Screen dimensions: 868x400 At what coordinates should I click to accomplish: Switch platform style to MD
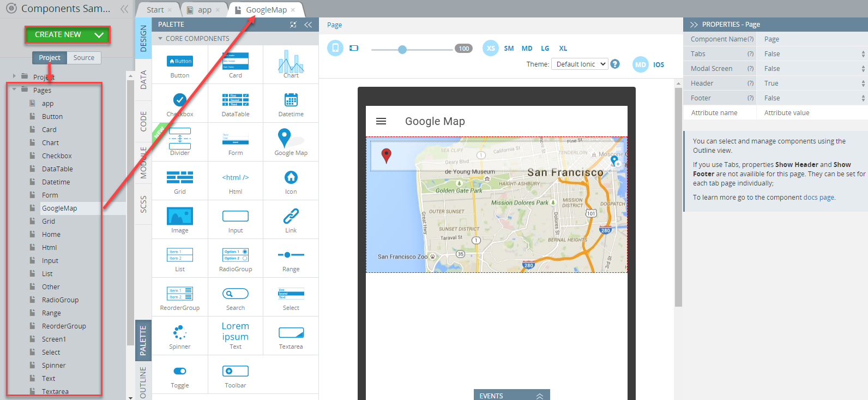[641, 64]
